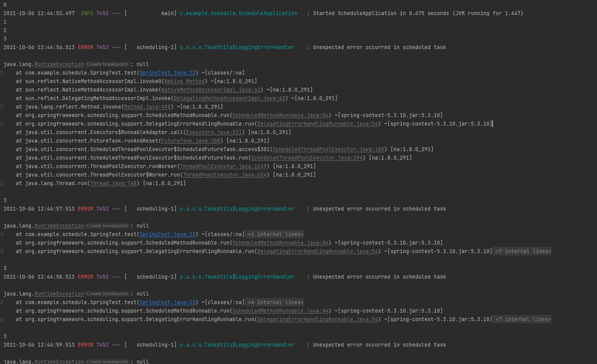Viewport: 597px width, 364px height.
Task: Open Method.java:498 link
Action: point(147,107)
